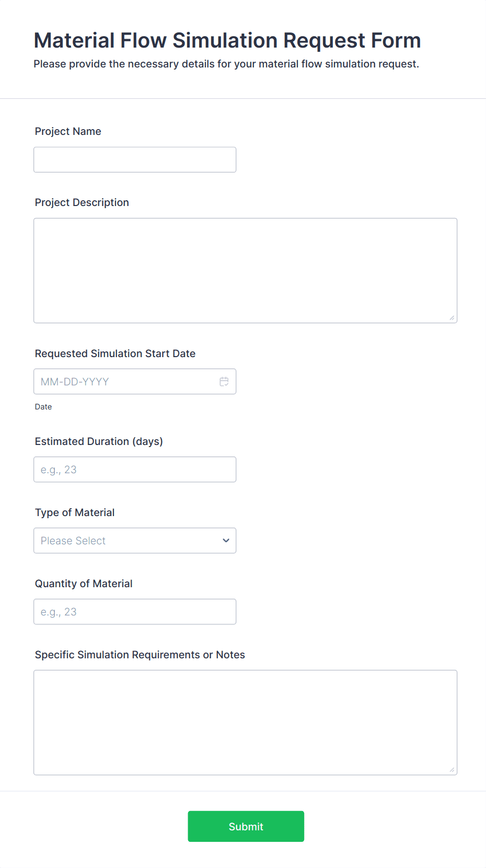Click the resize handle of Project Description box
Image resolution: width=486 pixels, height=868 pixels.
click(452, 316)
